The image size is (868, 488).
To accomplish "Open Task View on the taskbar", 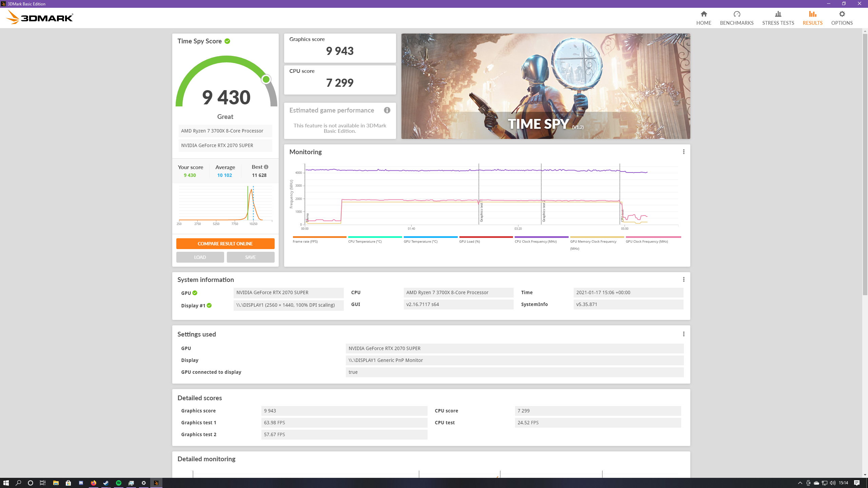I will click(43, 483).
